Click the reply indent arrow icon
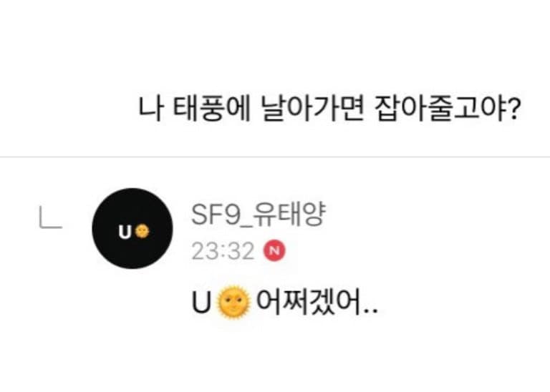 [50, 217]
